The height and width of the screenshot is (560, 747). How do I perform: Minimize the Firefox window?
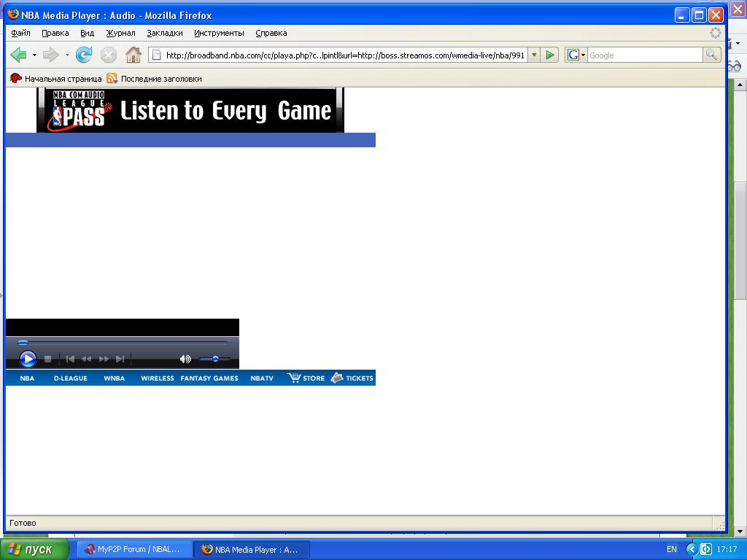(682, 15)
